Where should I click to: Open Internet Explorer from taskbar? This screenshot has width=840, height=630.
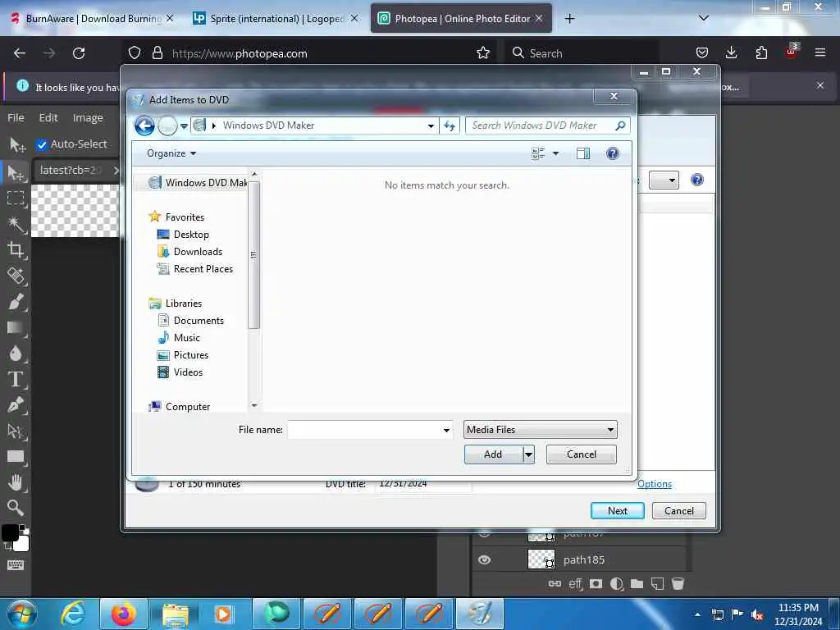click(73, 614)
